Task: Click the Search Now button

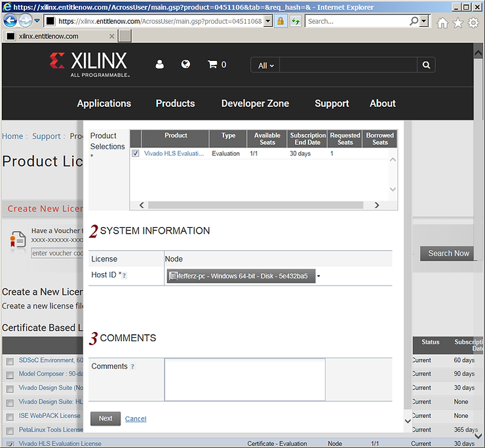Action: click(x=448, y=253)
